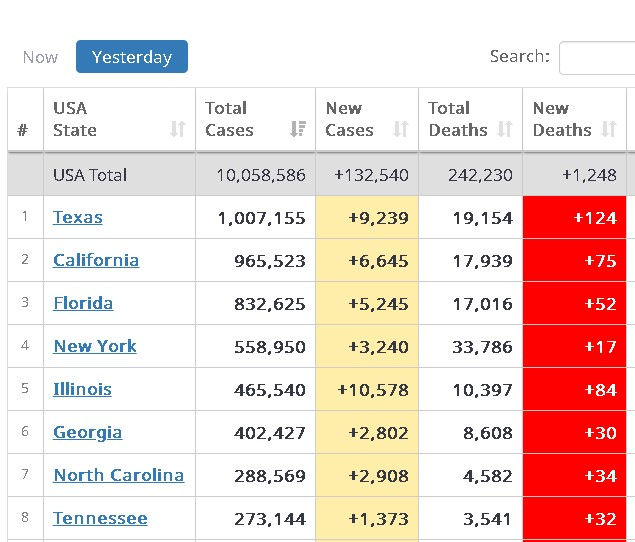The width and height of the screenshot is (635, 542).
Task: Open North Carolina state link
Action: pos(119,475)
